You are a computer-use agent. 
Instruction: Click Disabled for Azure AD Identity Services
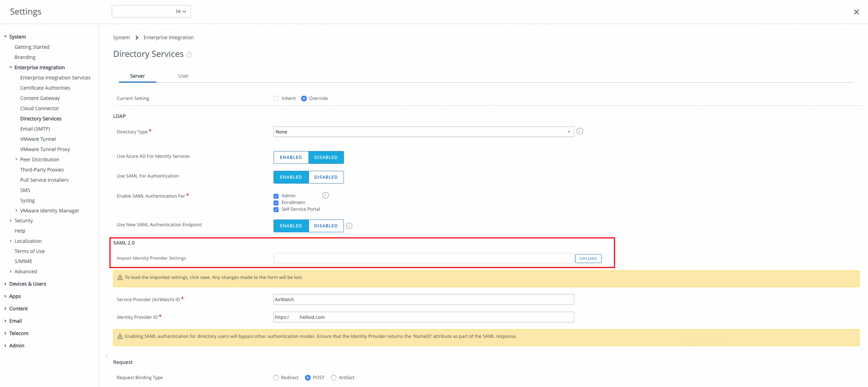(326, 157)
